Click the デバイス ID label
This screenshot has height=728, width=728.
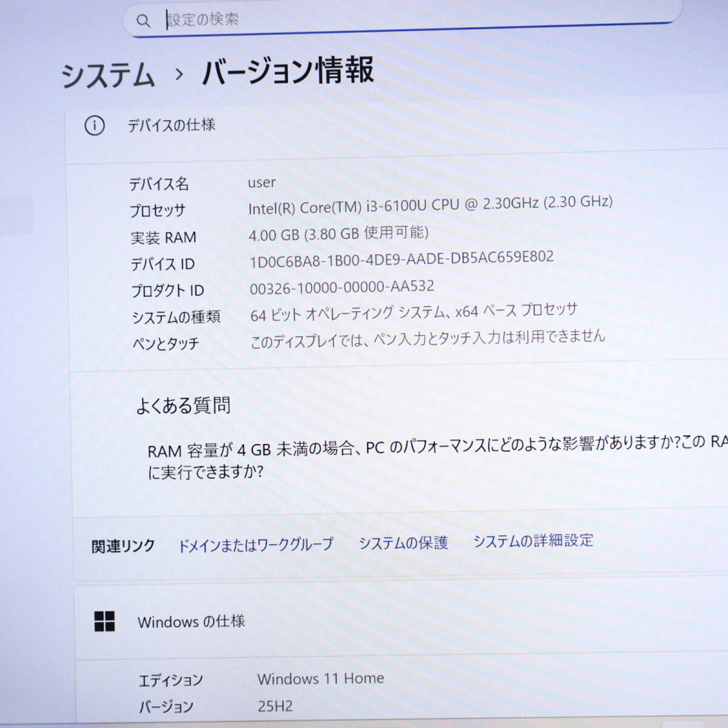[x=163, y=264]
